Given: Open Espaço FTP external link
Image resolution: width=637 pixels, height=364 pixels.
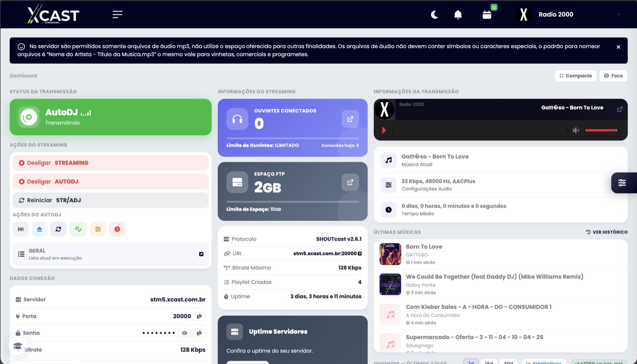Looking at the screenshot, I should (x=350, y=182).
